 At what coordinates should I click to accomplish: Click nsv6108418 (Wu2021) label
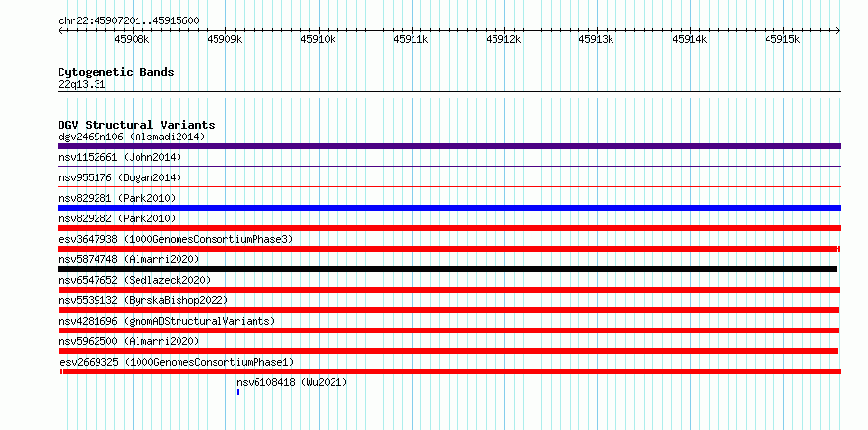pyautogui.click(x=292, y=382)
